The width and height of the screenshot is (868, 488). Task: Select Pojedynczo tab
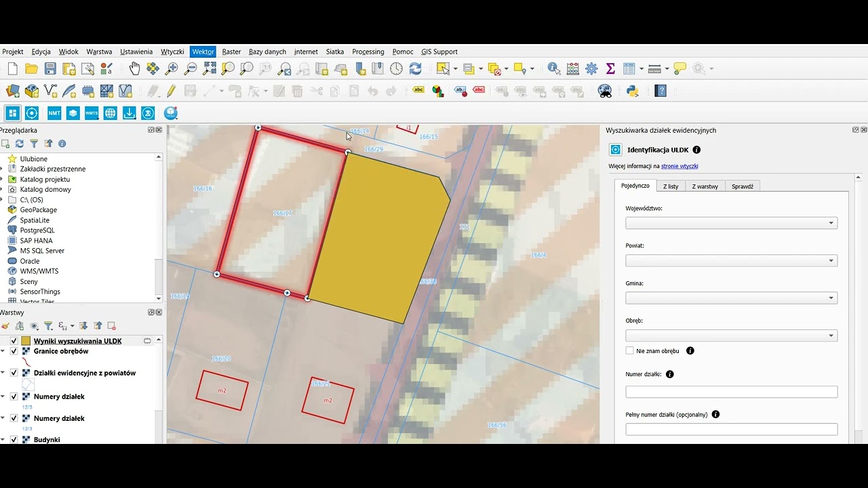[635, 185]
